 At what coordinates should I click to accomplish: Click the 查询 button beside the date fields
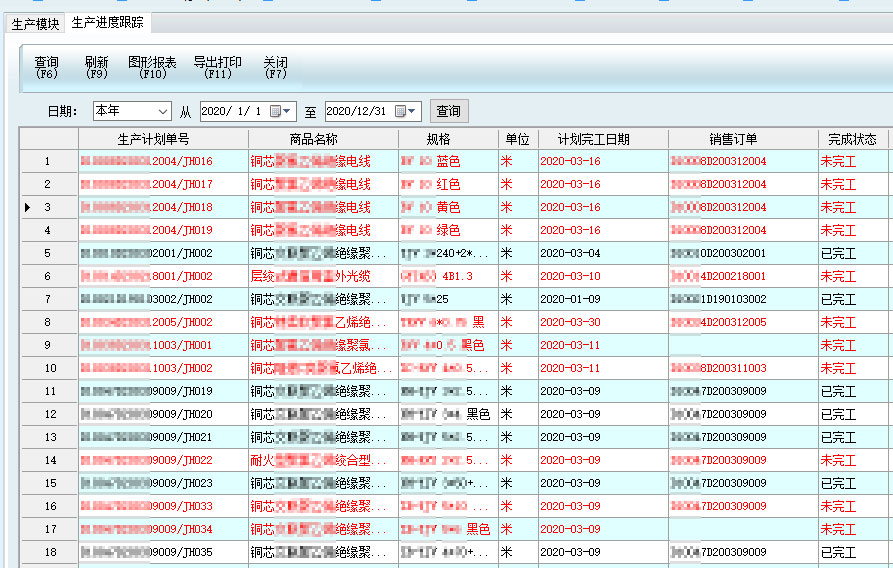pos(449,111)
